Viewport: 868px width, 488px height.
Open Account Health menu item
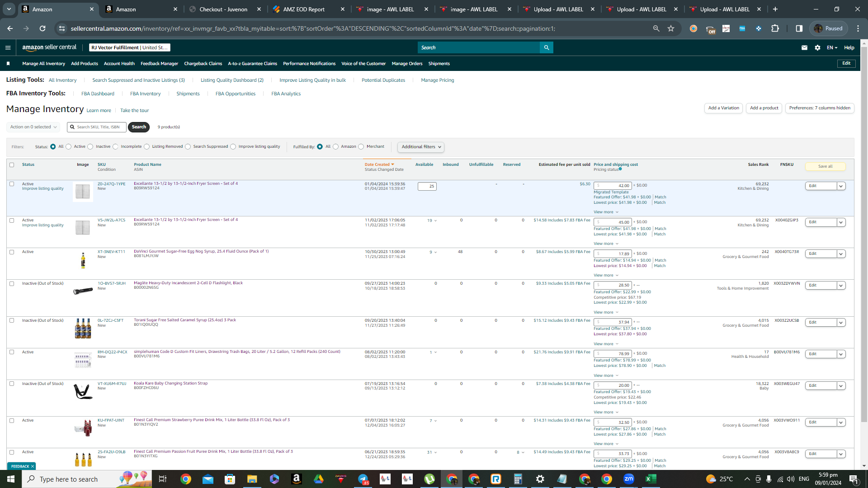[x=119, y=64]
